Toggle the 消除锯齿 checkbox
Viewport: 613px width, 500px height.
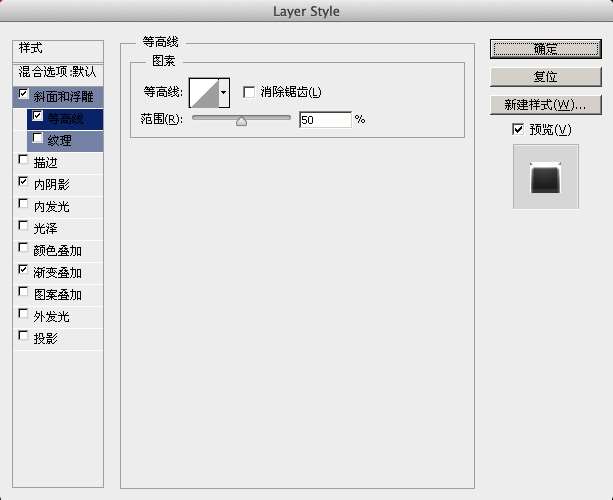249,92
